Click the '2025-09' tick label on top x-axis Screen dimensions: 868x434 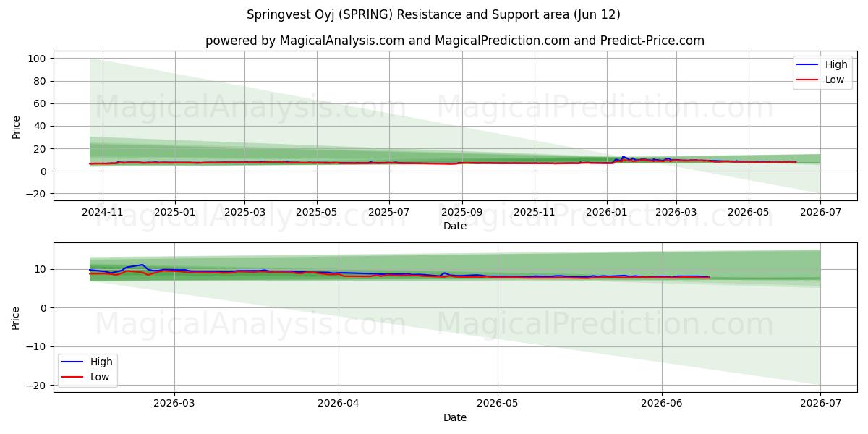coord(462,212)
